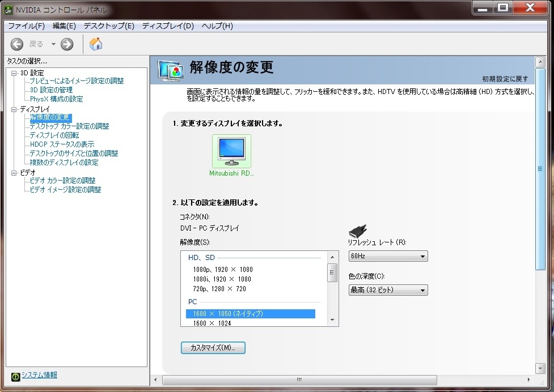Click the DVI connector icon

coord(358,231)
